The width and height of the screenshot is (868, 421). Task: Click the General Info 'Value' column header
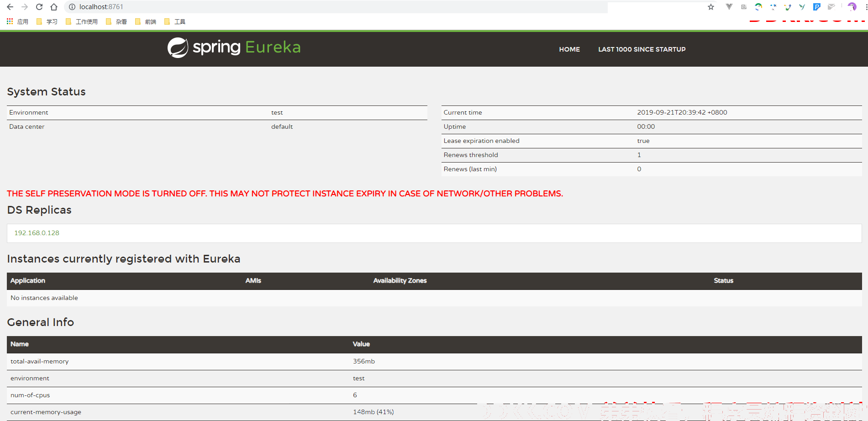(361, 344)
